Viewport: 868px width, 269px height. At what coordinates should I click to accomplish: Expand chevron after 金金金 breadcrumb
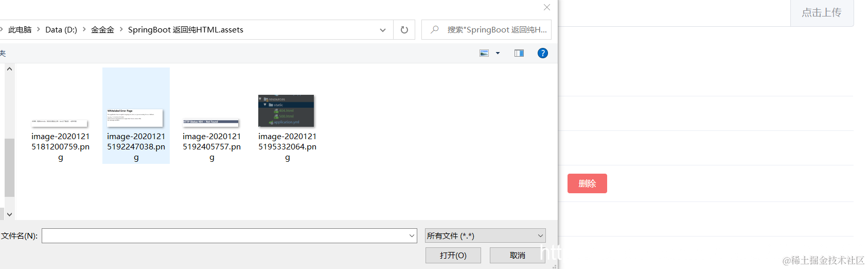click(x=121, y=29)
